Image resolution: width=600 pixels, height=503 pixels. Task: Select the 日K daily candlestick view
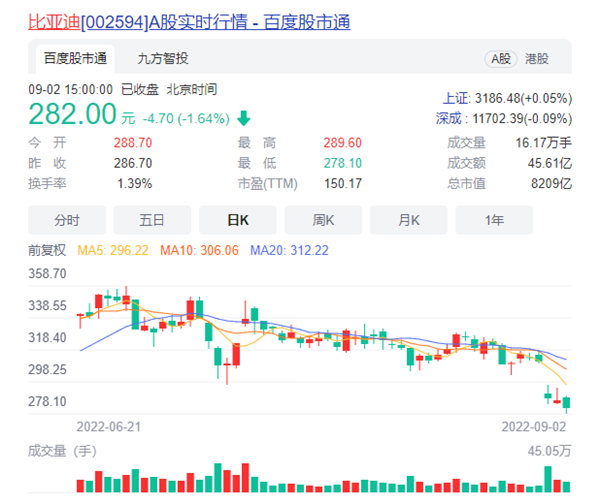click(x=238, y=219)
